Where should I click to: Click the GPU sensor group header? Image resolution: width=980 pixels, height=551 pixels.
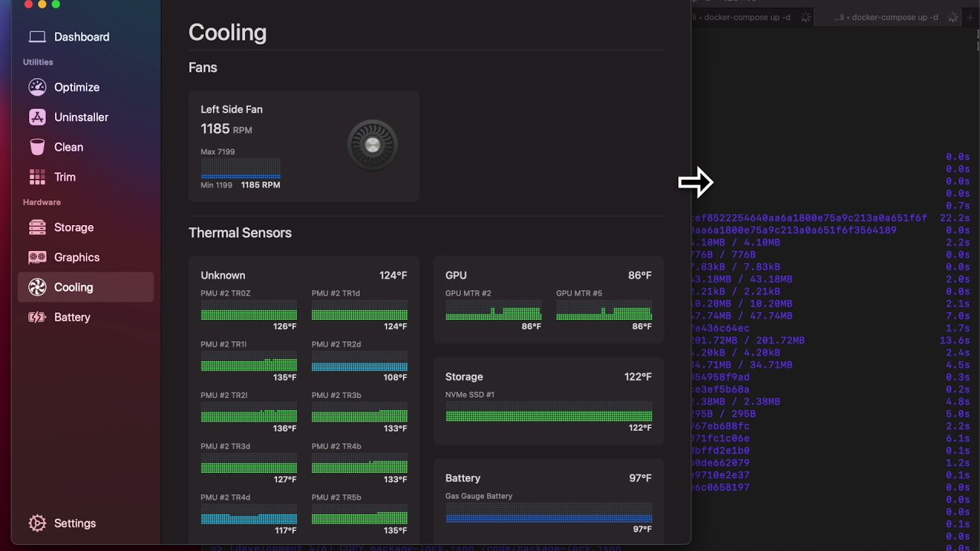[x=456, y=275]
